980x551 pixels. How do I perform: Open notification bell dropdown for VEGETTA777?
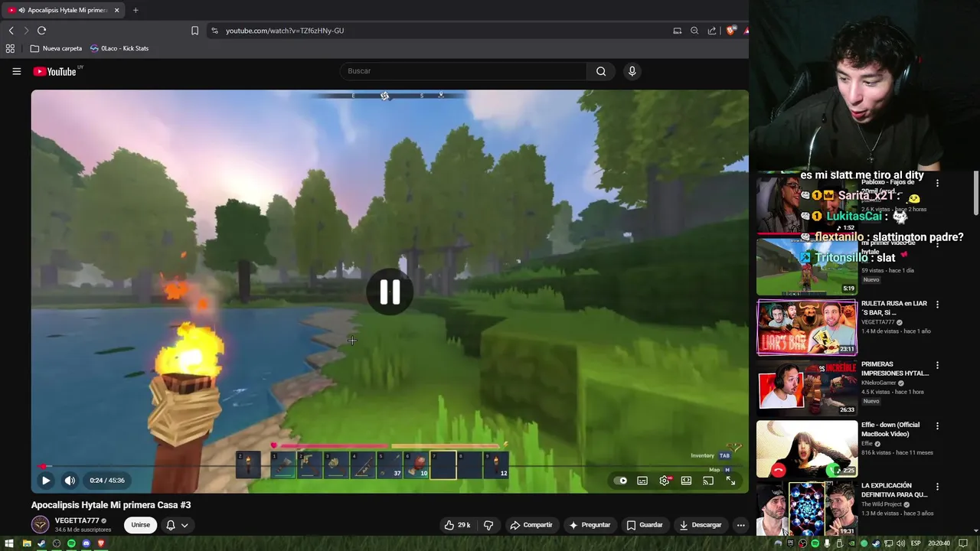click(177, 525)
